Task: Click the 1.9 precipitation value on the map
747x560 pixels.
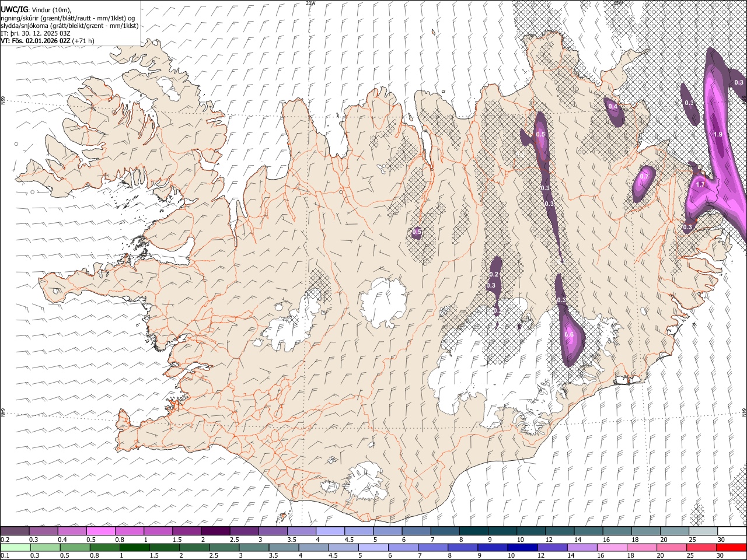Action: coord(718,135)
